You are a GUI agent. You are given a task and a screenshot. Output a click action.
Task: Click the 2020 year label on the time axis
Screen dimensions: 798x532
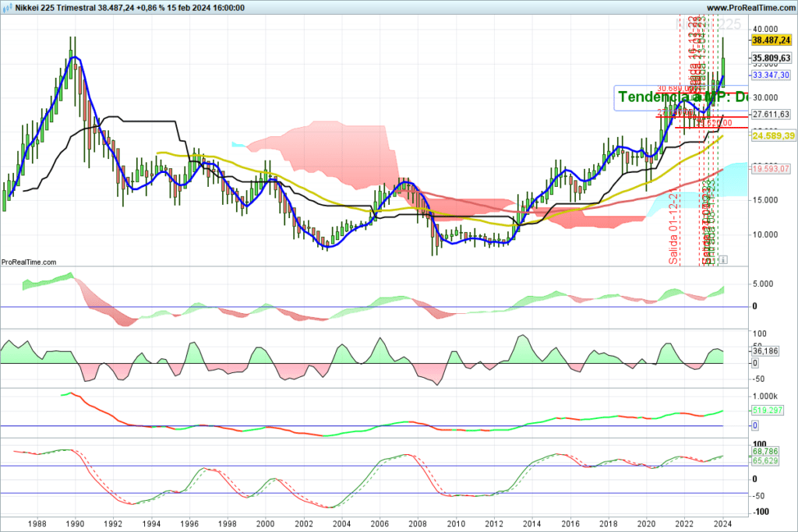coord(646,523)
